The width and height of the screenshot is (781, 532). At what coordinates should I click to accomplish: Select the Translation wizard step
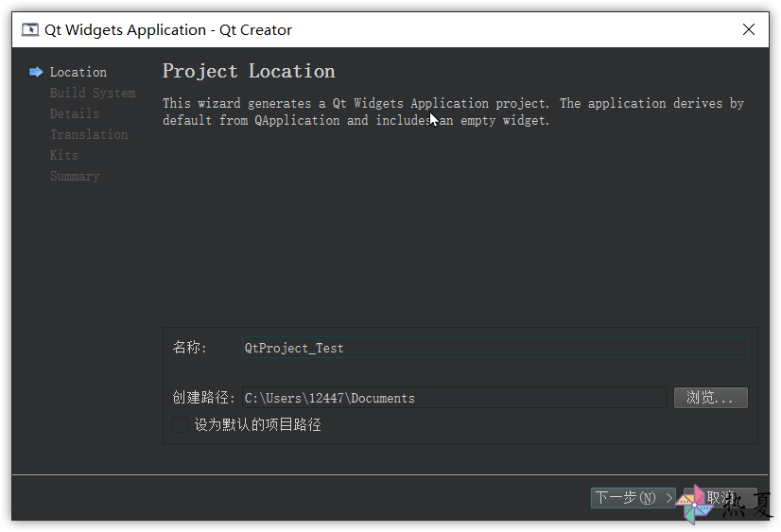[89, 135]
